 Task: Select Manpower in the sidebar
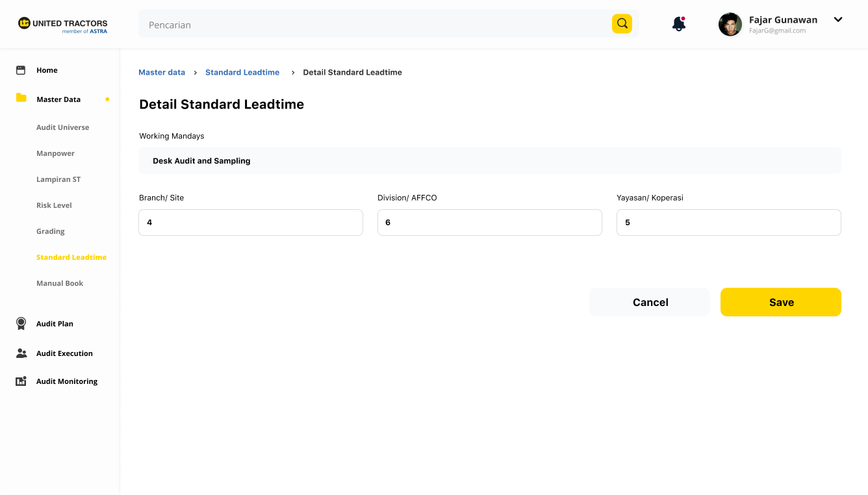(x=55, y=153)
